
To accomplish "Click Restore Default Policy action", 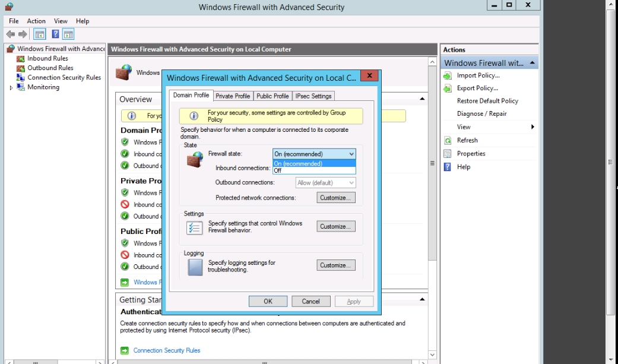I will point(487,101).
